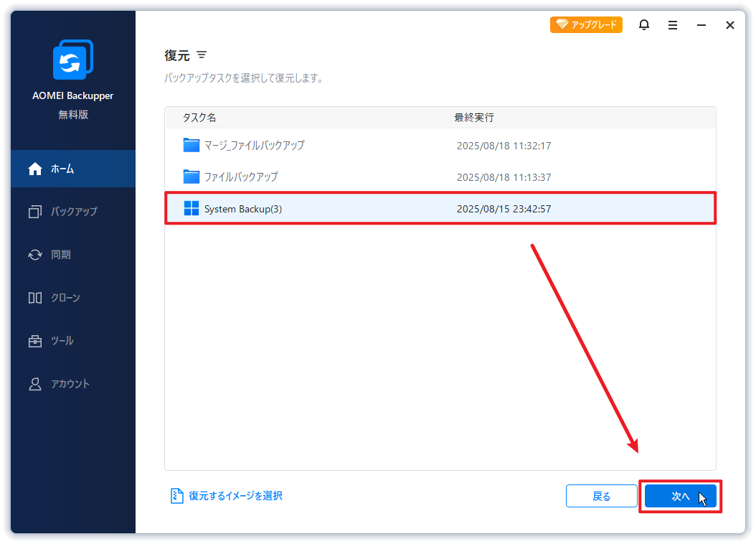Viewport: 756px width, 544px height.
Task: Open the クローン clone section
Action: [73, 298]
